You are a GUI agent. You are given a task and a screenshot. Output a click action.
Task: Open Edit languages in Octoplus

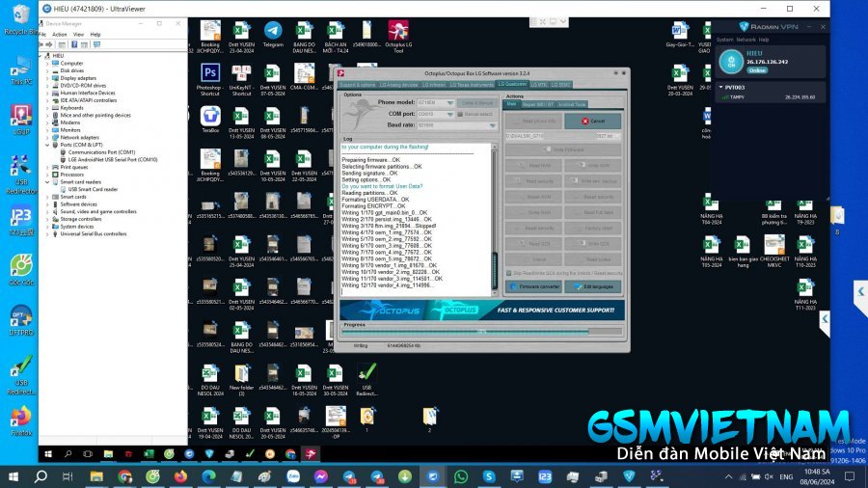click(x=593, y=286)
